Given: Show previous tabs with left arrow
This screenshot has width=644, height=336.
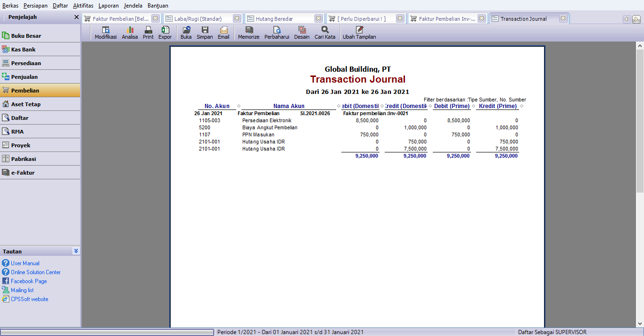Looking at the screenshot, I should [627, 19].
